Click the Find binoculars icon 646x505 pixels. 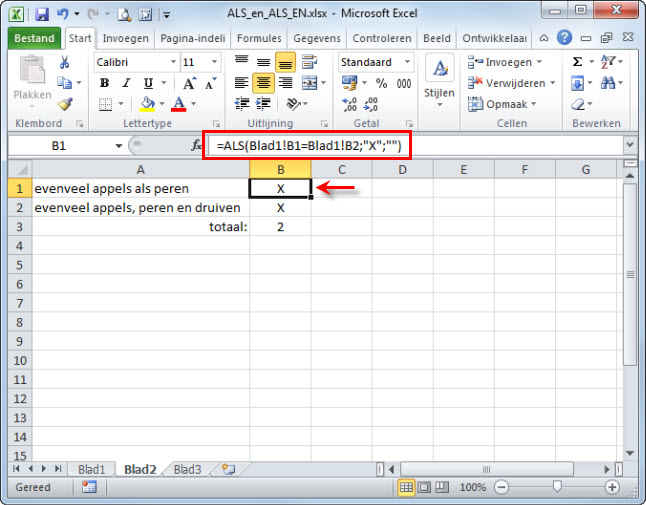pyautogui.click(x=608, y=83)
